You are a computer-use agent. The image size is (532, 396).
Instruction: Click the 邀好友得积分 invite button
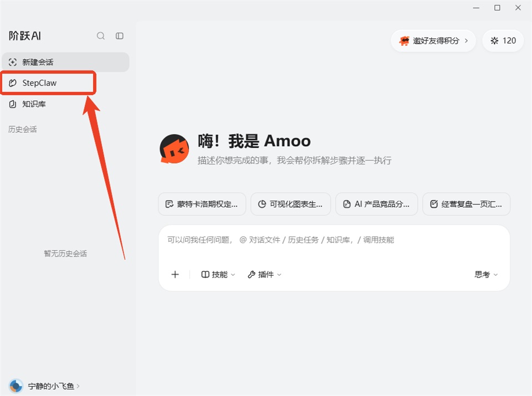(433, 40)
